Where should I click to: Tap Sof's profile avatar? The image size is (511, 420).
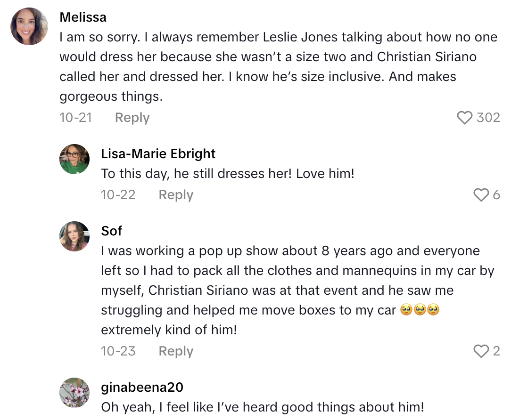[x=74, y=236]
